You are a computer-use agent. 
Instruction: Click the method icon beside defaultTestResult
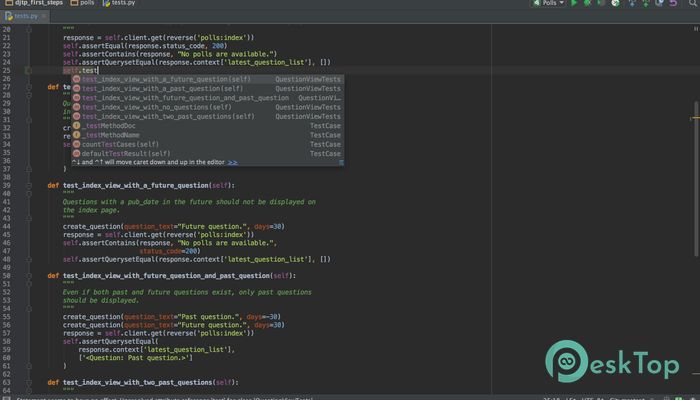76,154
